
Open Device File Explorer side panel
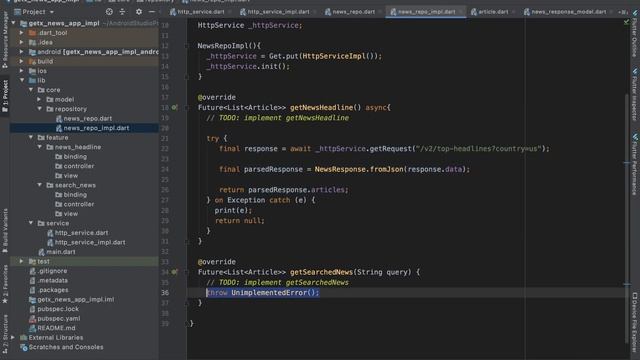[x=635, y=322]
